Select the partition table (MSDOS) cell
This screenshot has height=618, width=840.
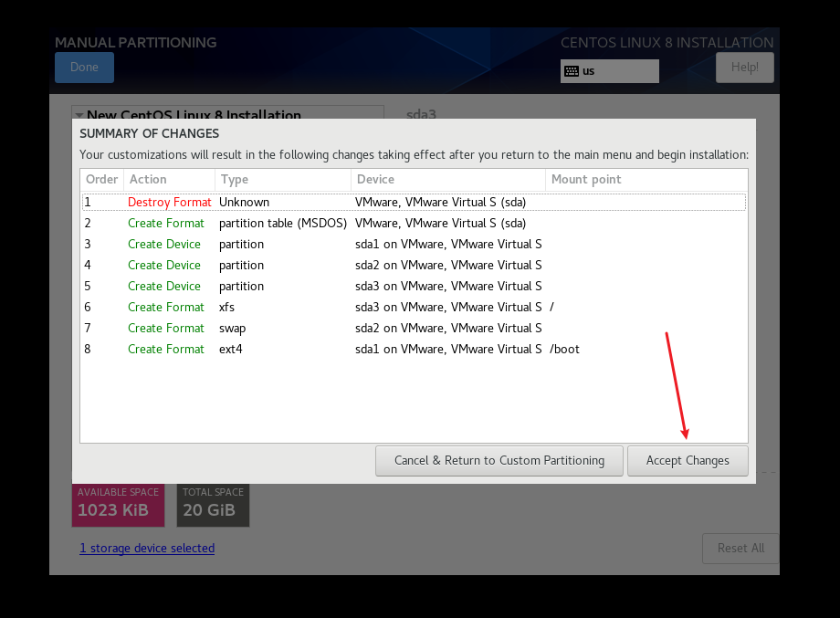pos(283,224)
